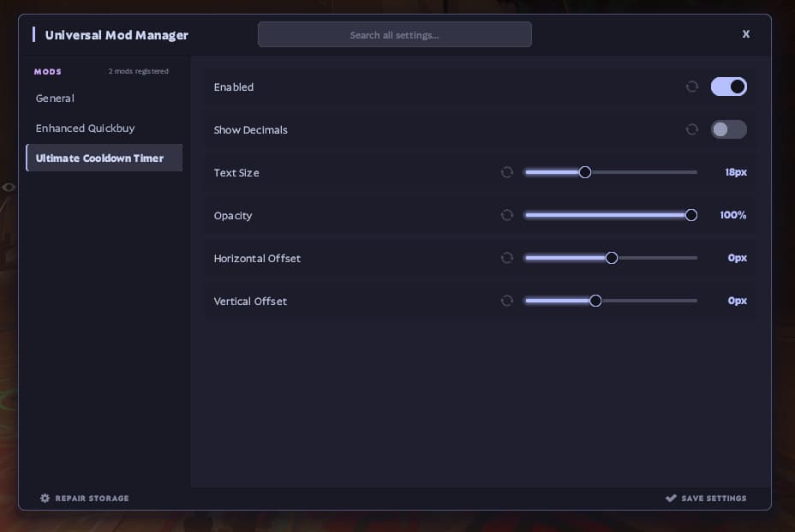Reset the Text Size slider
Image resolution: width=795 pixels, height=532 pixels.
pos(506,172)
